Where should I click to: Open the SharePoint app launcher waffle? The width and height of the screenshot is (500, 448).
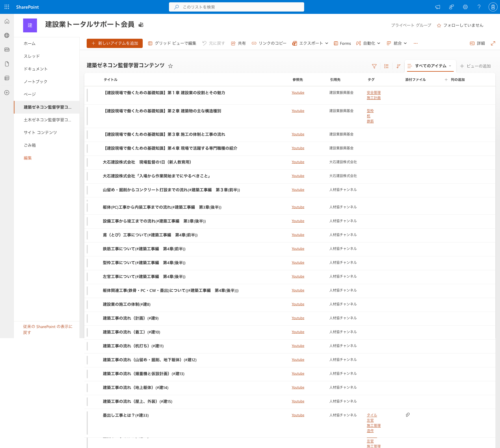(7, 7)
